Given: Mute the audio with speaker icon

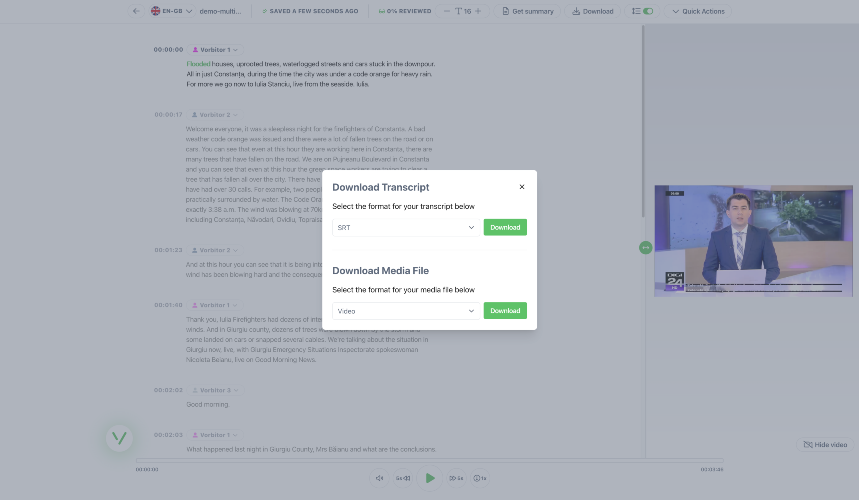Looking at the screenshot, I should (379, 478).
